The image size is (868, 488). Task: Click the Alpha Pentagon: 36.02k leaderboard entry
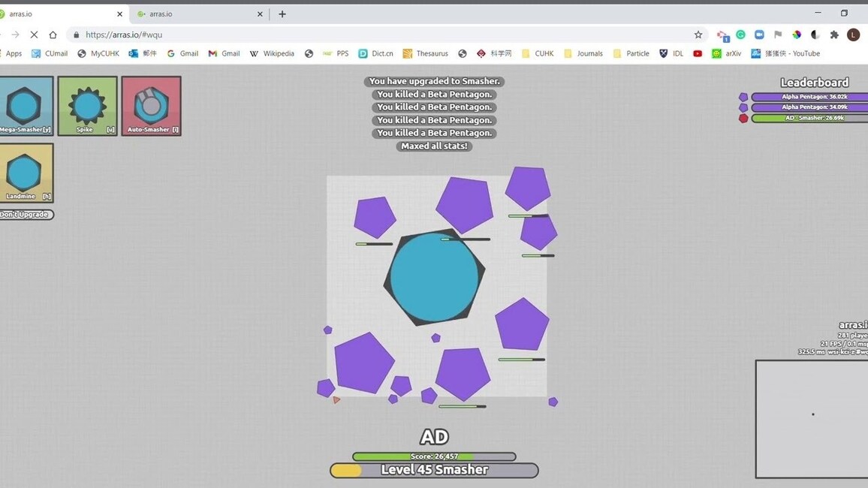810,97
